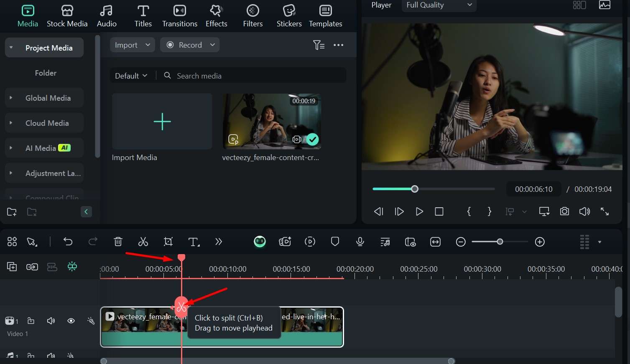630x364 pixels.
Task: Open the Full Quality playback dropdown
Action: tap(439, 5)
